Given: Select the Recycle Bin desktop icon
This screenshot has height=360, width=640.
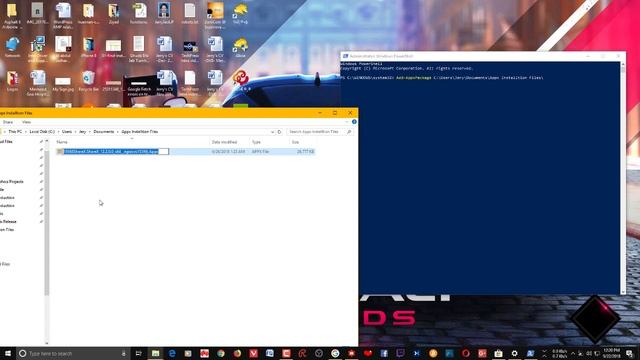Looking at the screenshot, I should (x=88, y=81).
